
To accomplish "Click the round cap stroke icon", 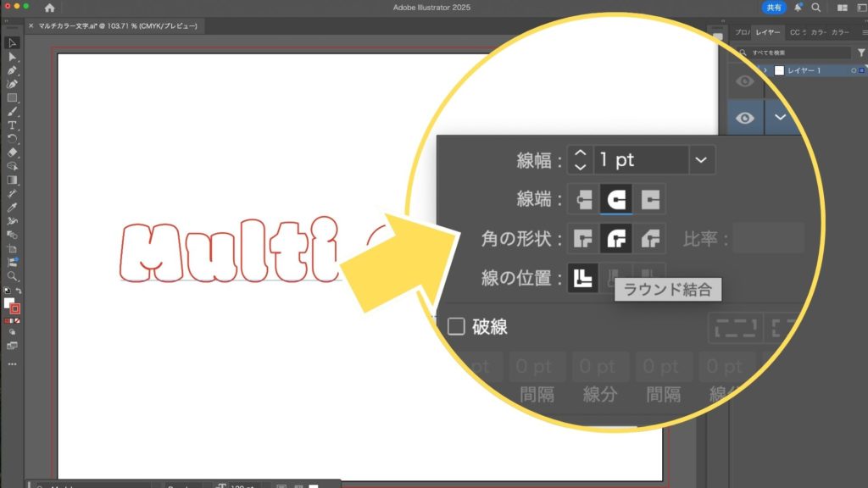I will pyautogui.click(x=617, y=200).
